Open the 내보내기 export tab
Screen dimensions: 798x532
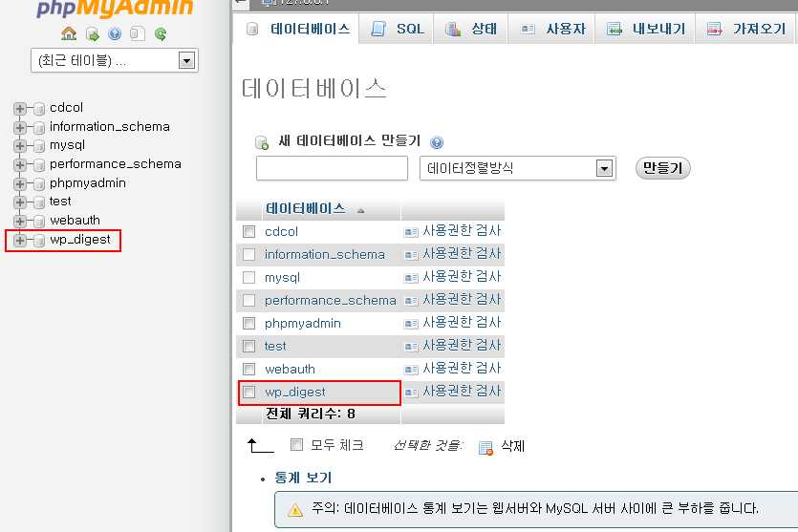point(646,29)
